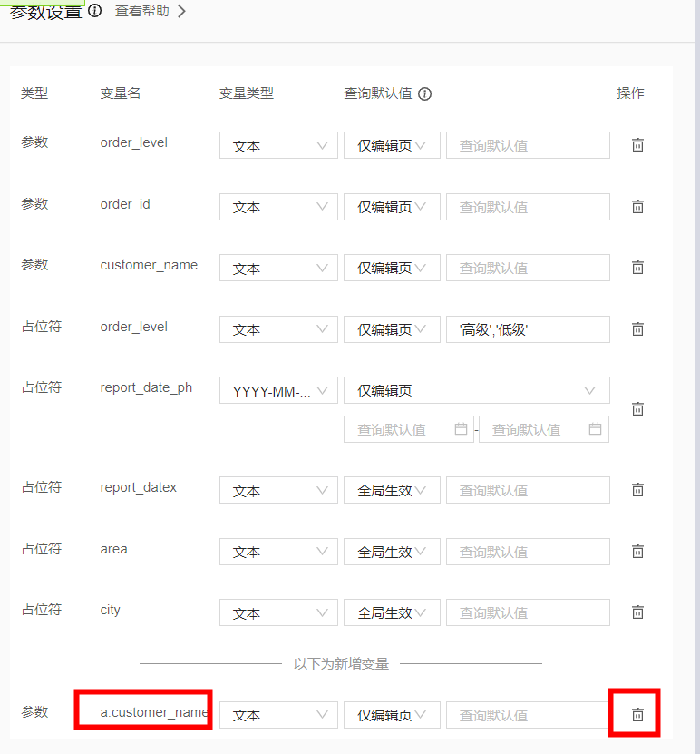Image resolution: width=700 pixels, height=754 pixels.
Task: Expand the YYYY-MM date format dropdown
Action: pyautogui.click(x=278, y=391)
